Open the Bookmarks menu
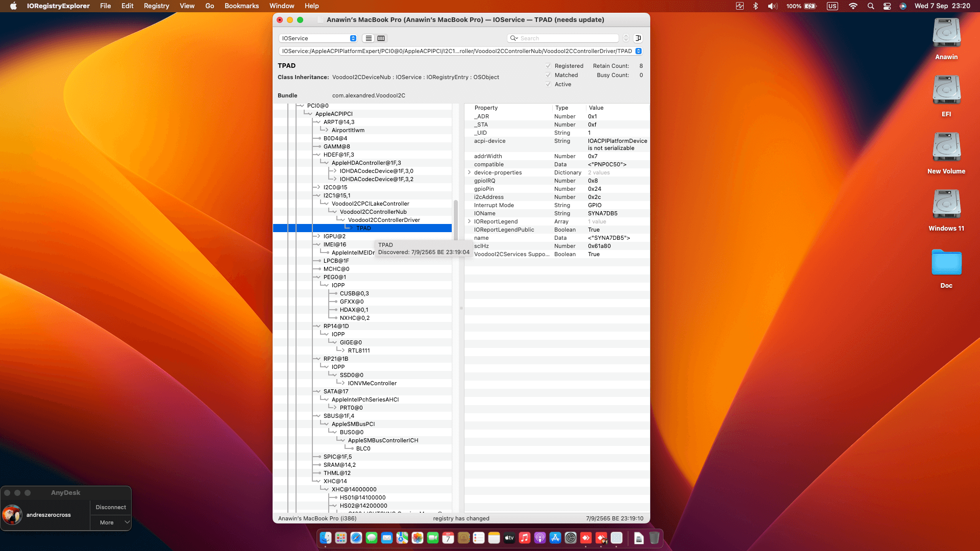The image size is (980, 551). (241, 6)
